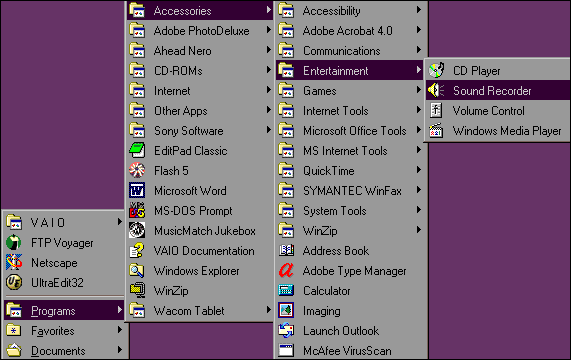
Task: Click the CD Player disc icon
Action: (x=436, y=70)
